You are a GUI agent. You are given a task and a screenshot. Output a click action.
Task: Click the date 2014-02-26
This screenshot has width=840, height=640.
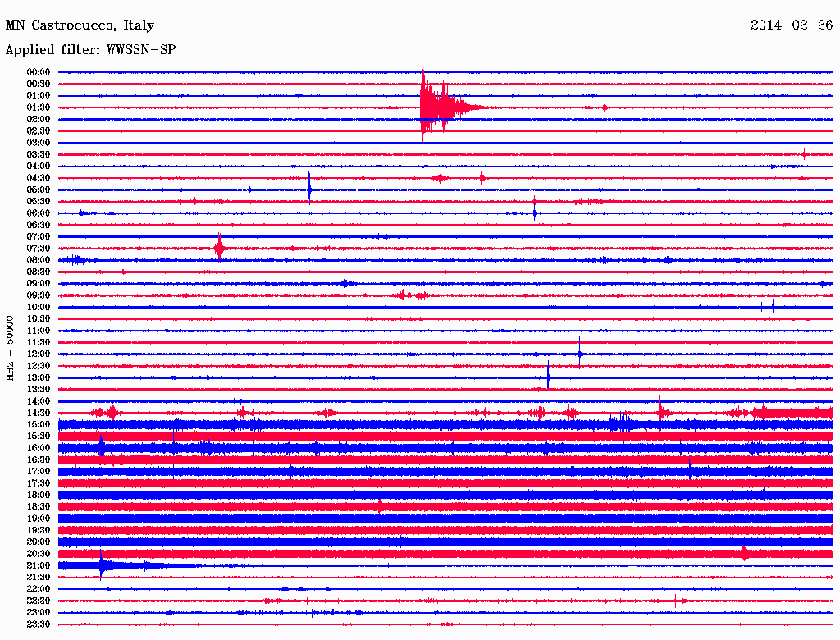(792, 25)
